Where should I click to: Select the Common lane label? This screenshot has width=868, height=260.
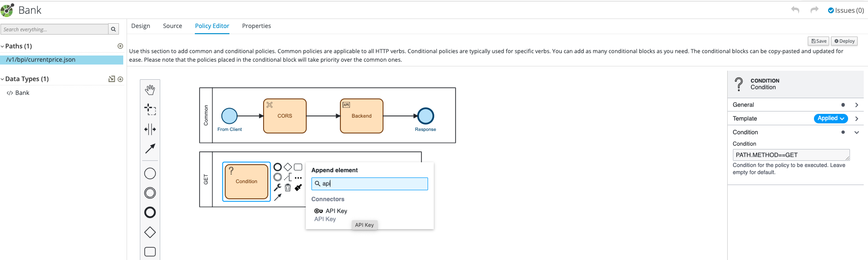pyautogui.click(x=206, y=115)
